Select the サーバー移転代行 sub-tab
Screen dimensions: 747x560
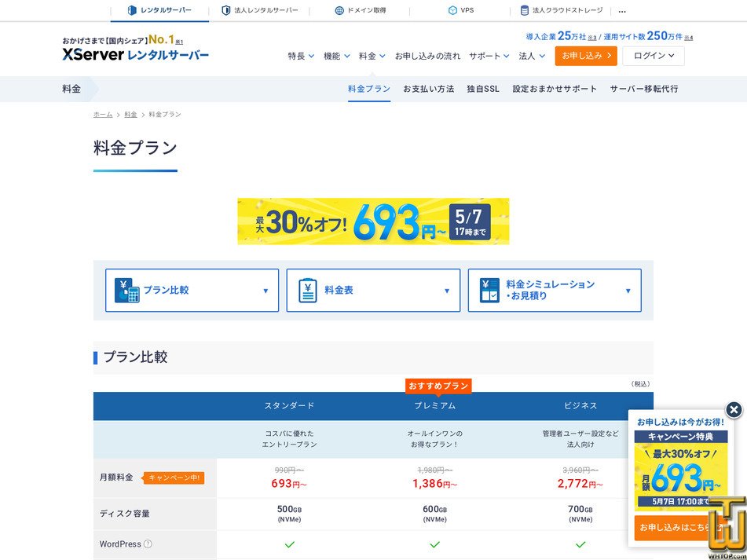tap(643, 89)
